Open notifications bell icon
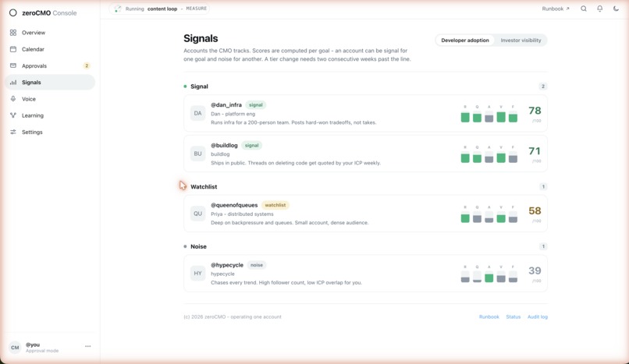The height and width of the screenshot is (364, 629). coord(599,9)
